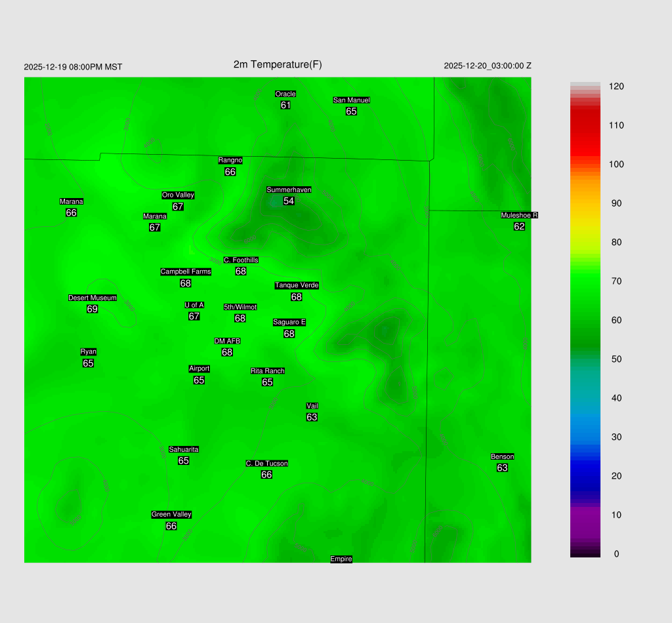The image size is (672, 623).
Task: Select the Green Valley station label
Action: (171, 514)
